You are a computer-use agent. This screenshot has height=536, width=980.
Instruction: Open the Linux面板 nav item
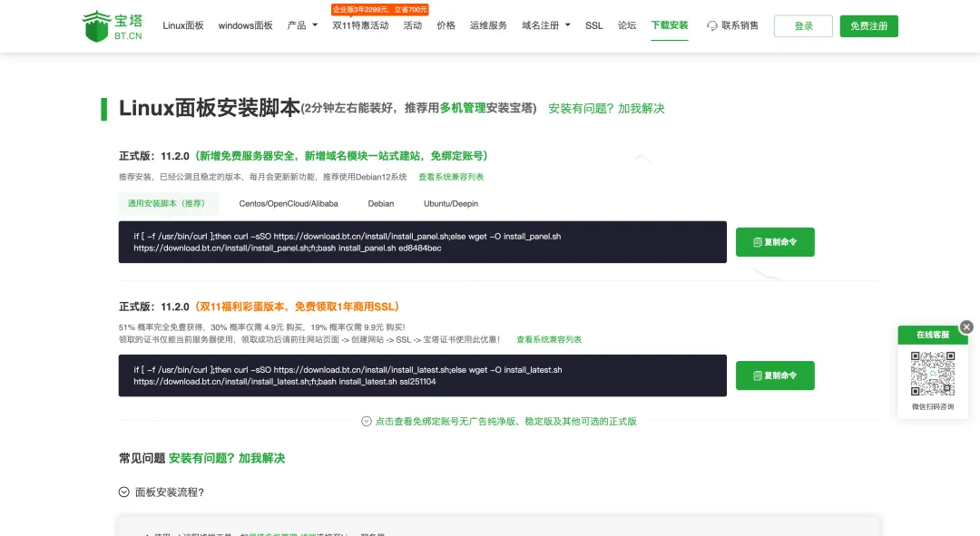coord(183,25)
